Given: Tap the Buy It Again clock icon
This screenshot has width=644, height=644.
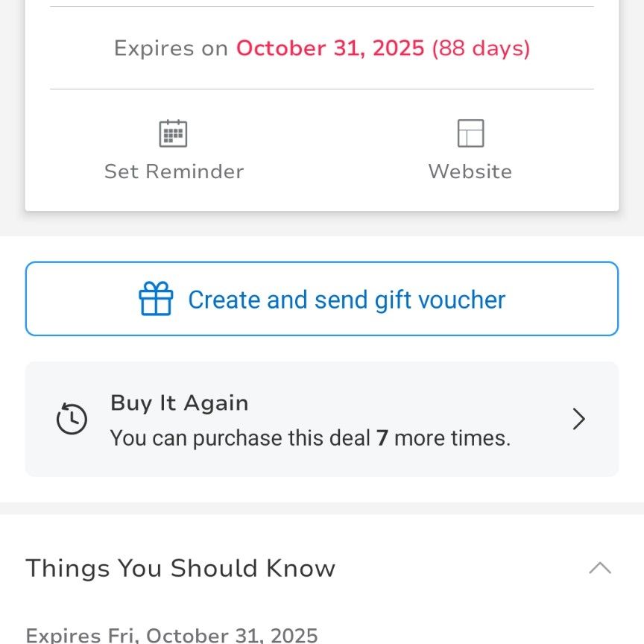Looking at the screenshot, I should pos(72,418).
